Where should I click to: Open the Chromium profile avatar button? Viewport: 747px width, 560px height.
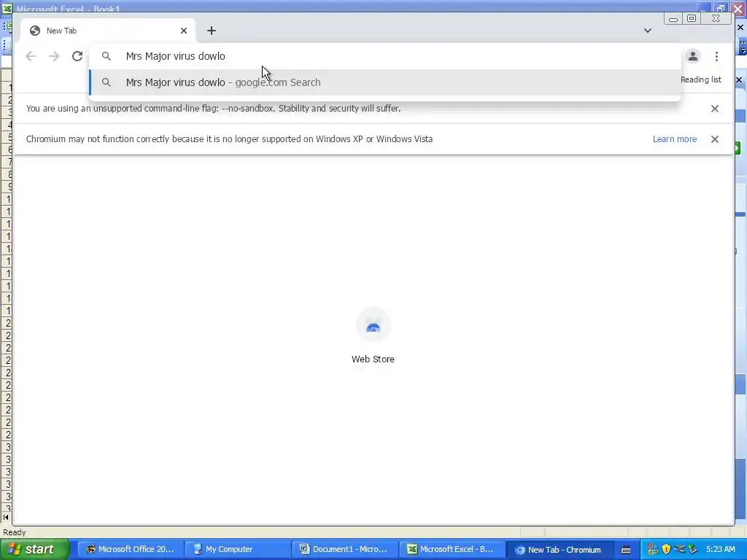(x=693, y=56)
